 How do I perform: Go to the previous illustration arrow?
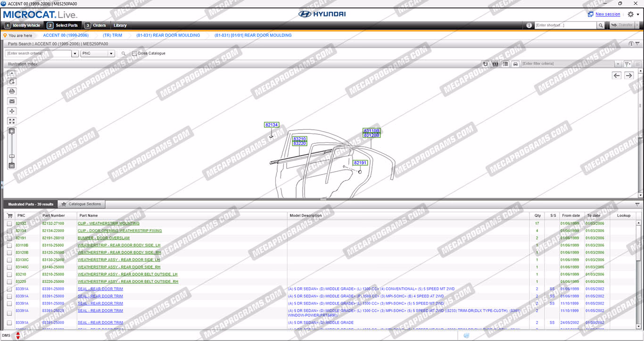pos(616,75)
